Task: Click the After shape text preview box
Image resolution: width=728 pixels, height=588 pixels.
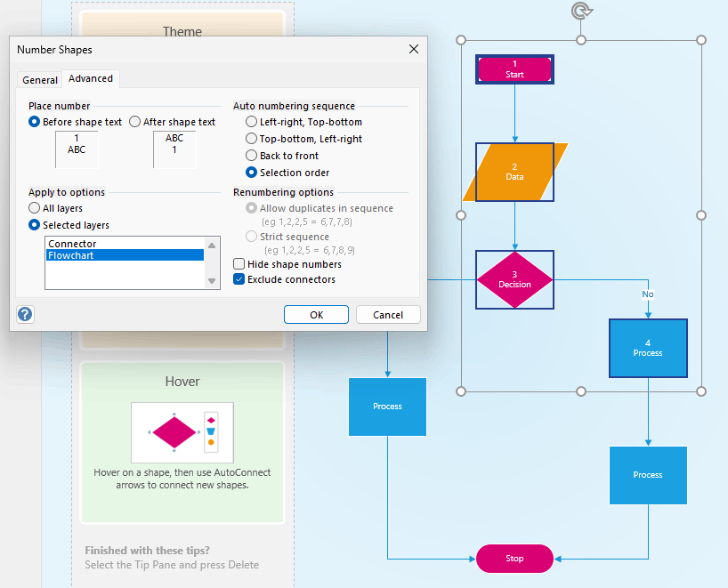Action: [174, 149]
